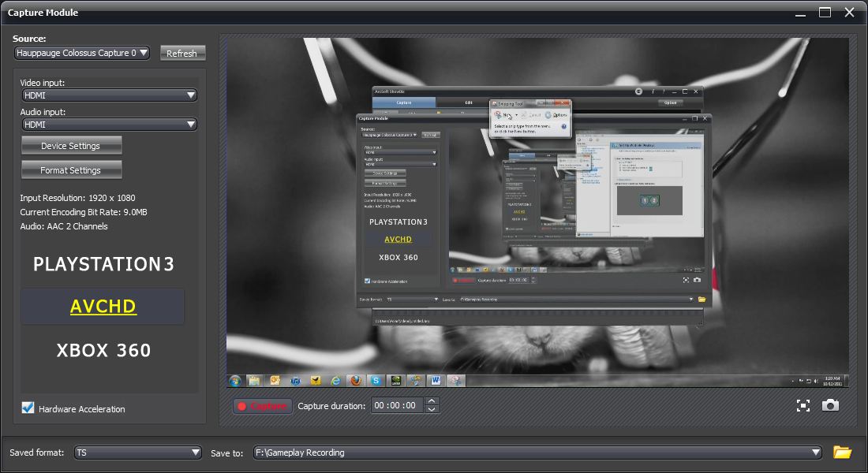Browse for a save folder with the yellow folder icon

click(x=842, y=452)
